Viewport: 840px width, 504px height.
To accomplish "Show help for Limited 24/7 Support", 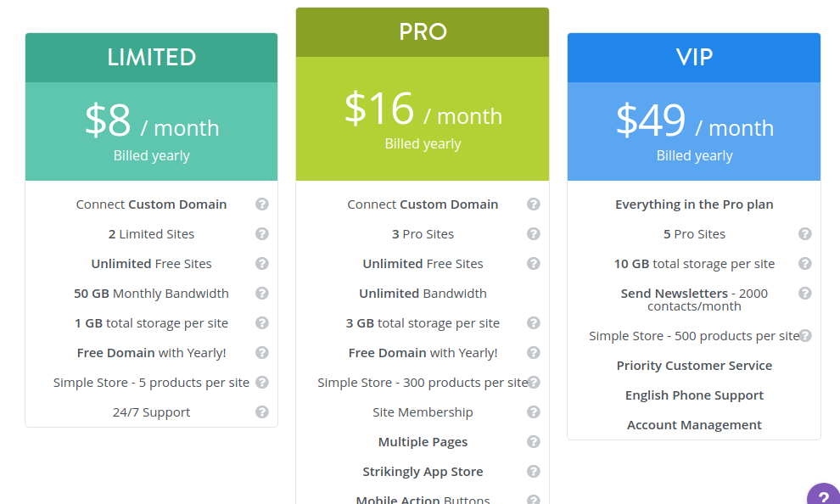I will click(x=262, y=412).
